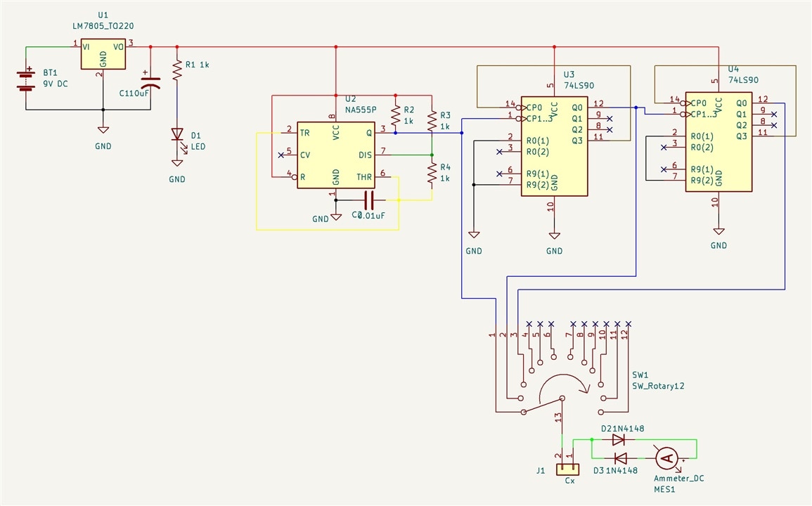Select the LM7805_TO220 regulator U1 symbol
This screenshot has width=812, height=506.
pyautogui.click(x=103, y=54)
